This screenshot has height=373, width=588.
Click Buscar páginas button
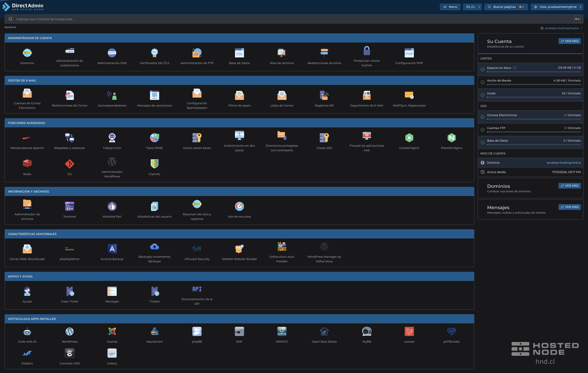(506, 7)
